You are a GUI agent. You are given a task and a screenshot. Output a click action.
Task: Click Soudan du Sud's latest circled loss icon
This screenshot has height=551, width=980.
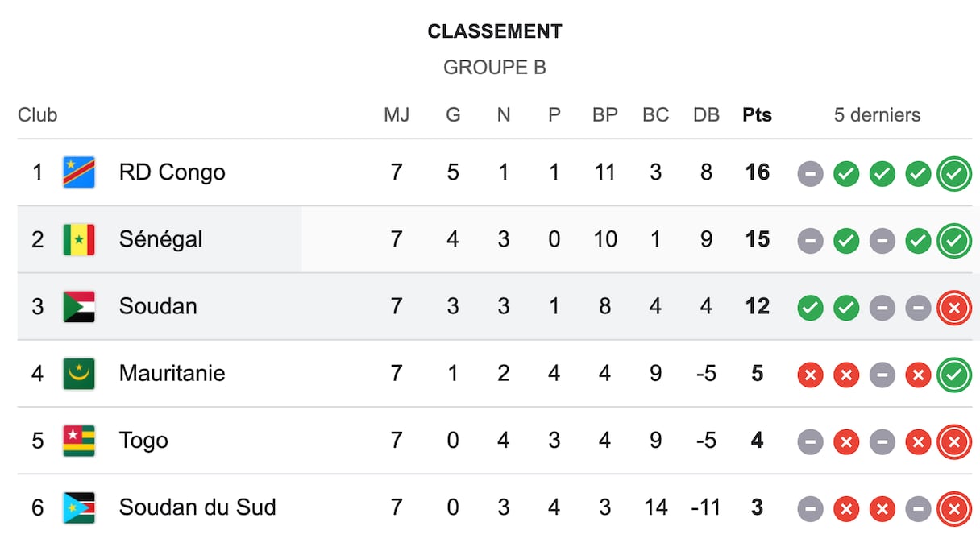point(953,509)
